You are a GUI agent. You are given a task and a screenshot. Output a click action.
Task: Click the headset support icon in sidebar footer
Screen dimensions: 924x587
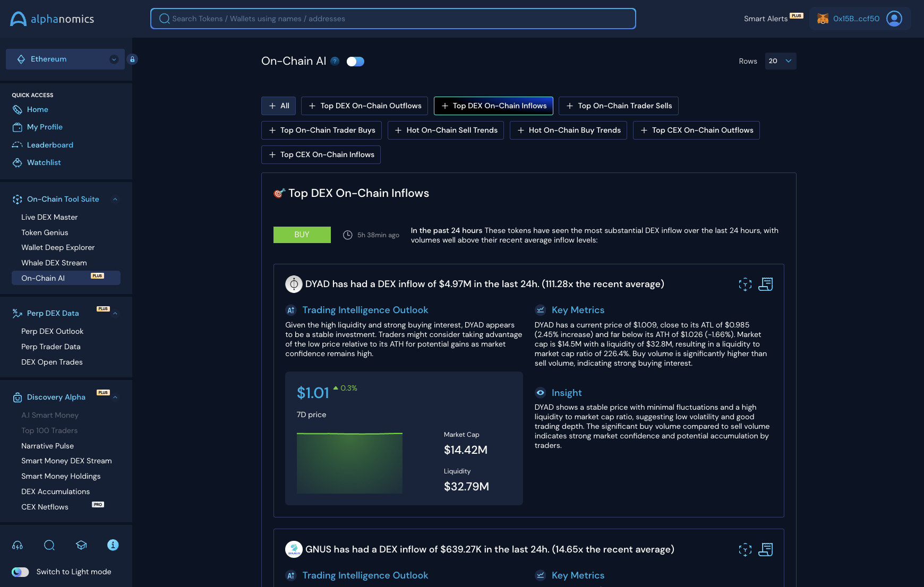point(18,545)
